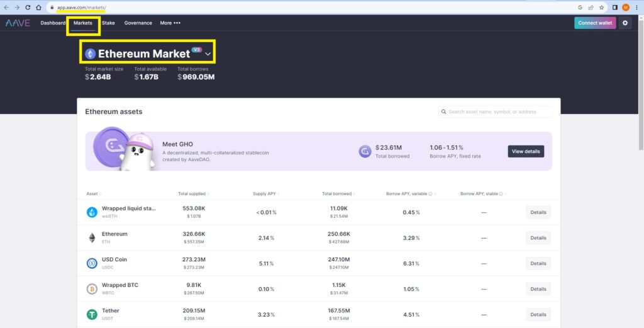Click the Tether asset name
The image size is (644, 328).
coord(111,311)
